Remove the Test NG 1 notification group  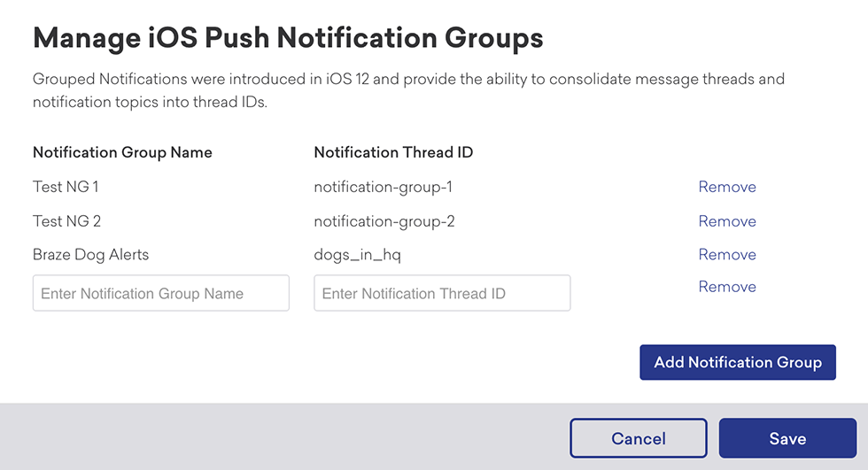point(727,187)
